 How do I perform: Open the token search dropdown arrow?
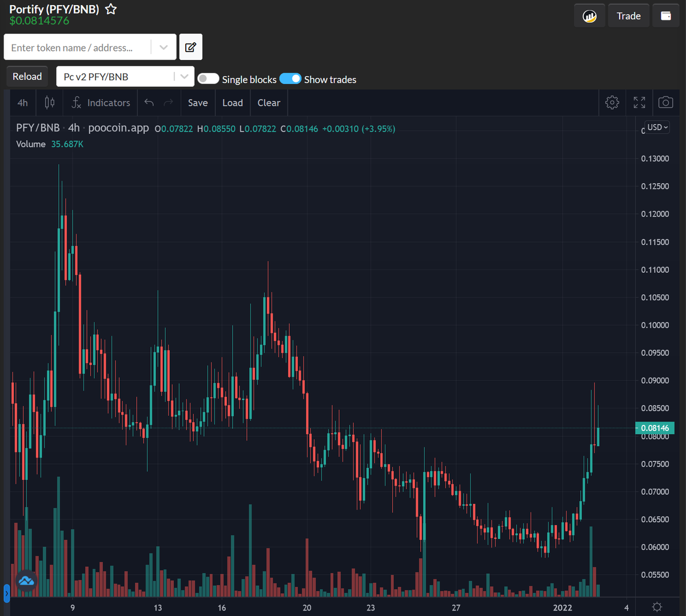(163, 47)
